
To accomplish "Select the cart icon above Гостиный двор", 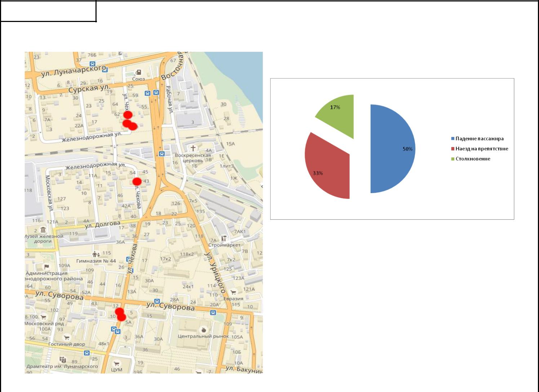I will tap(66, 338).
